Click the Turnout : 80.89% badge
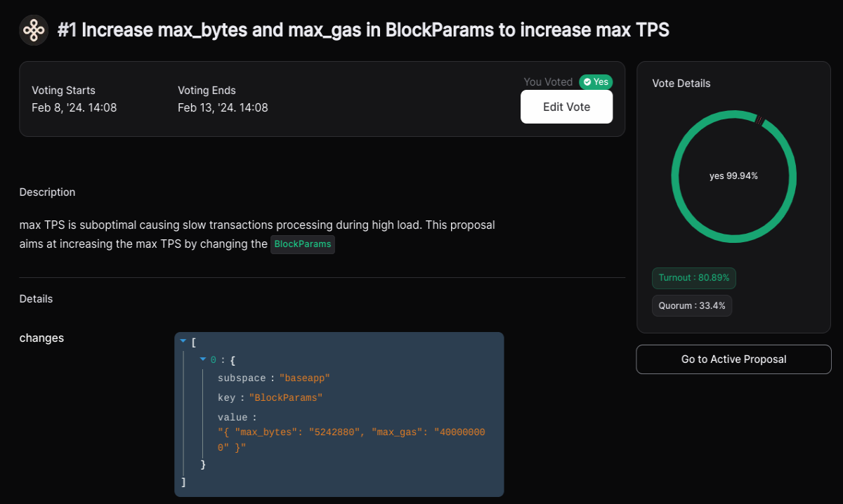Viewport: 843px width, 504px height. point(694,278)
